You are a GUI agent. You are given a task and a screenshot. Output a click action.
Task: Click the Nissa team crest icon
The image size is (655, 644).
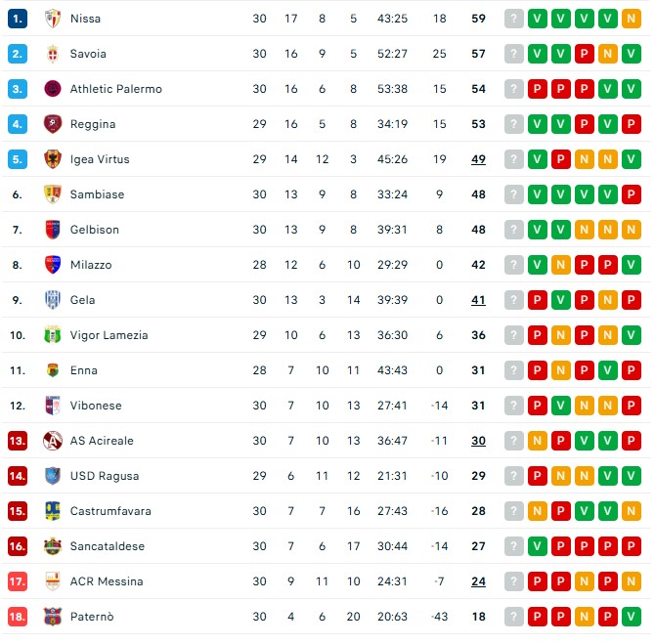53,19
